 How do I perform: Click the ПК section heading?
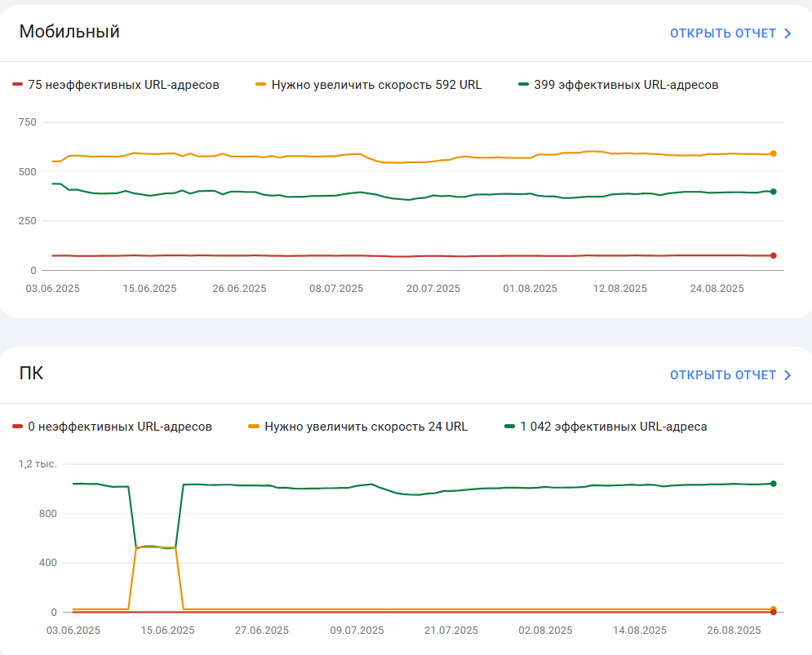click(31, 374)
